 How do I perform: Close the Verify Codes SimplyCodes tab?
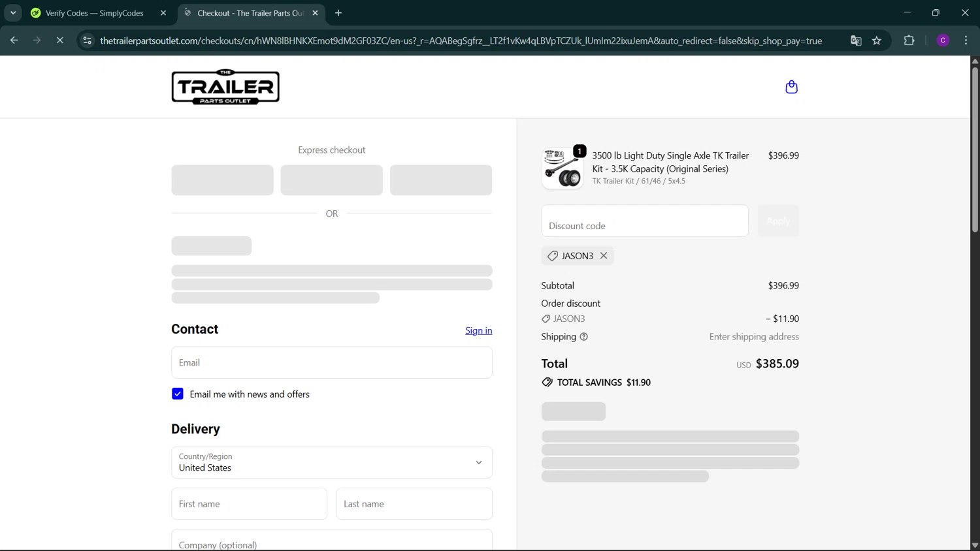pyautogui.click(x=163, y=13)
